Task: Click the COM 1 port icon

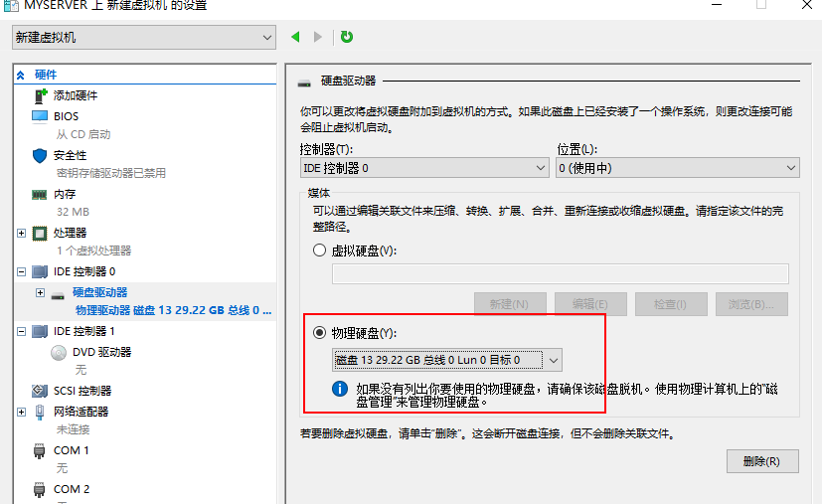Action: tap(40, 451)
